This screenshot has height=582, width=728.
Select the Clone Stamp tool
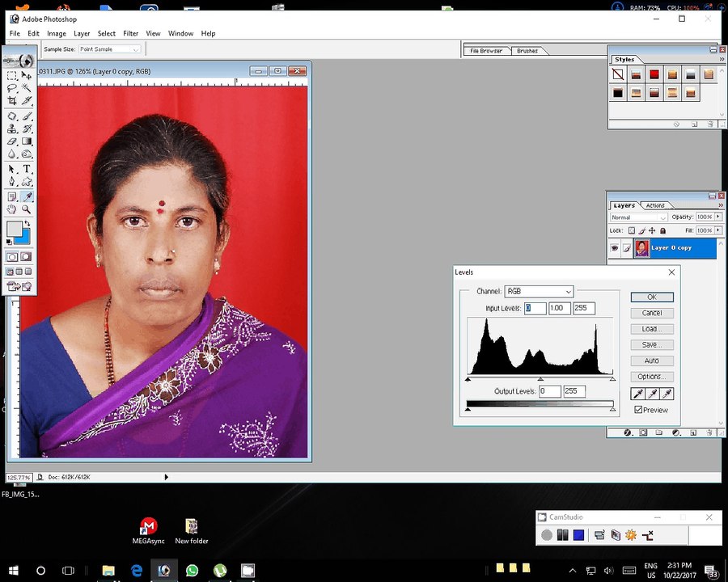point(12,129)
